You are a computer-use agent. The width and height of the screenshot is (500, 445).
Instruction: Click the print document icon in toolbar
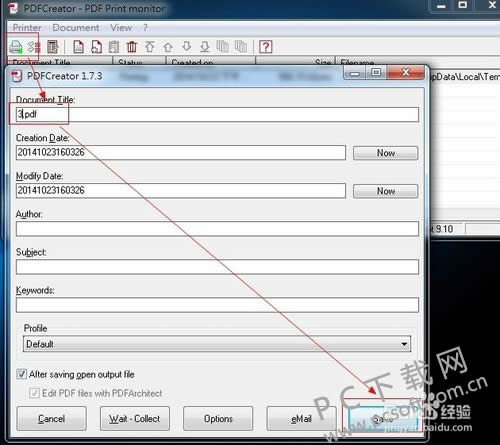(79, 47)
